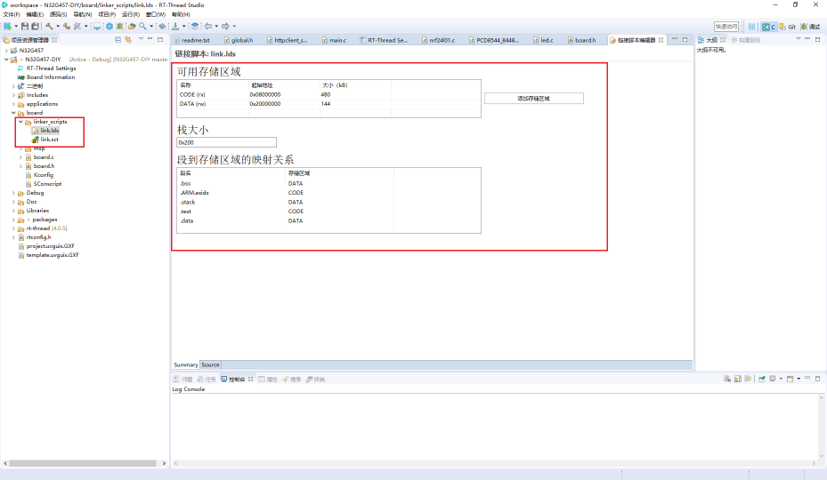This screenshot has height=480, width=827.
Task: Open the terminal monitor icon in the toolbar
Action: 97,26
